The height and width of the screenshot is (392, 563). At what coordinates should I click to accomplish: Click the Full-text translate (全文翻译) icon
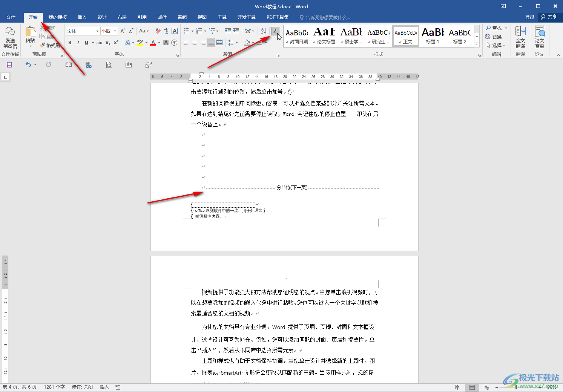click(x=520, y=37)
